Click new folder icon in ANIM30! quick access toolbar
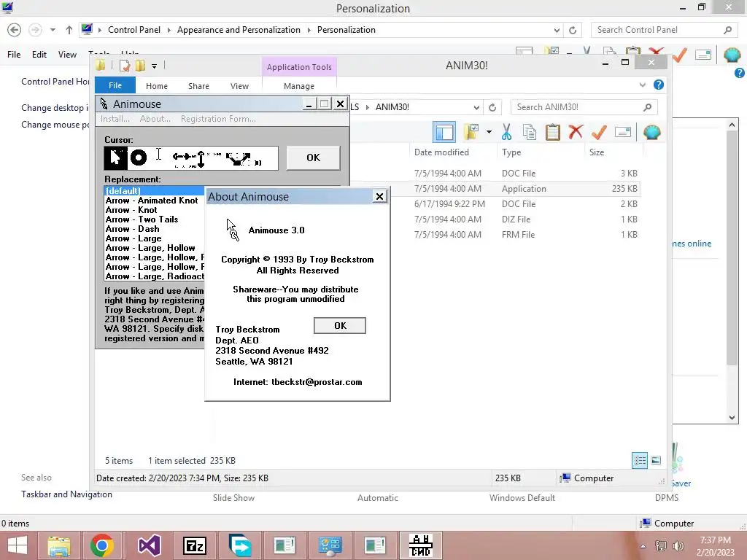 point(141,66)
